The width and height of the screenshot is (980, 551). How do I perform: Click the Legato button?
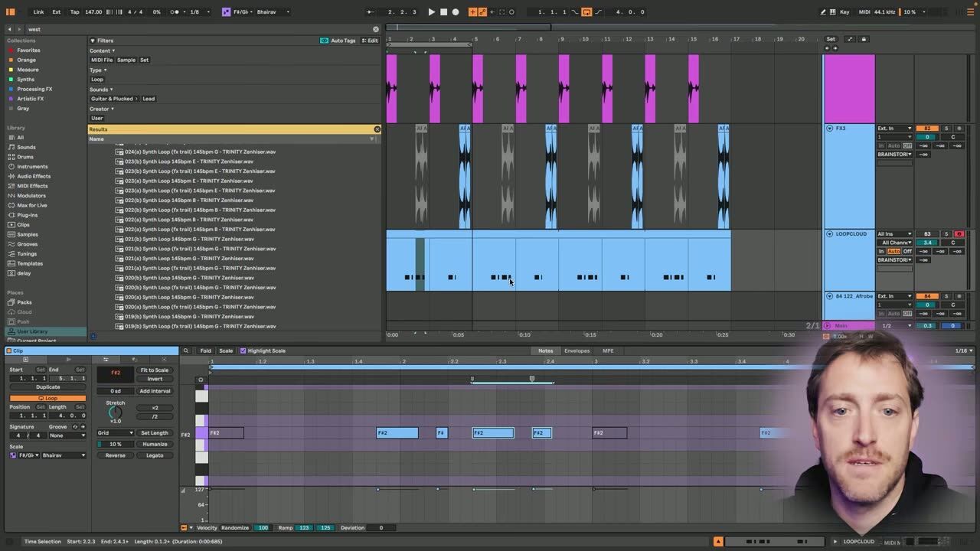[x=155, y=455]
